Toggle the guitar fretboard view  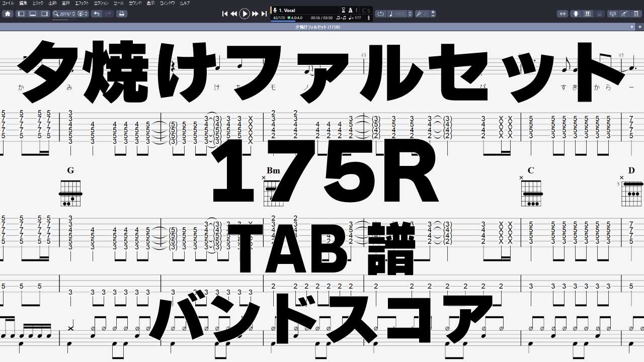[576, 14]
